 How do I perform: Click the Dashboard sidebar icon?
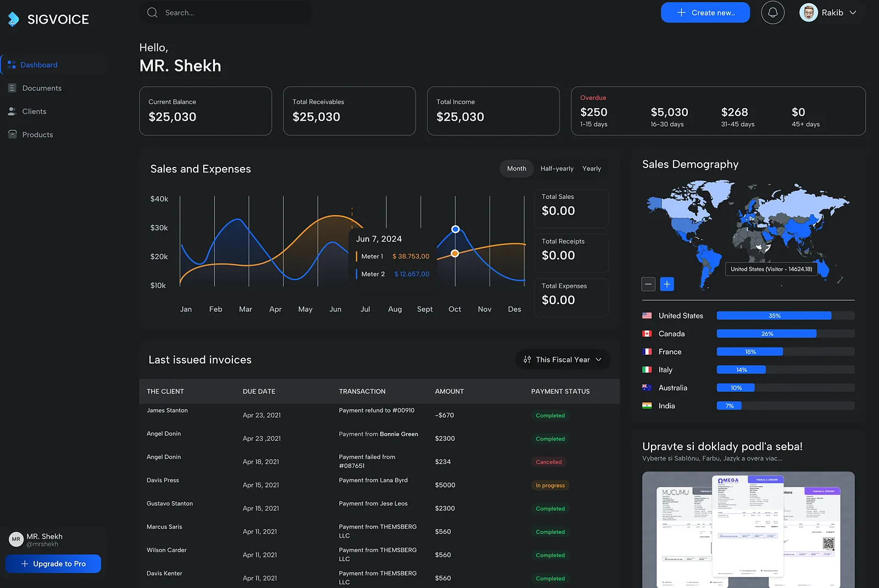pyautogui.click(x=12, y=65)
